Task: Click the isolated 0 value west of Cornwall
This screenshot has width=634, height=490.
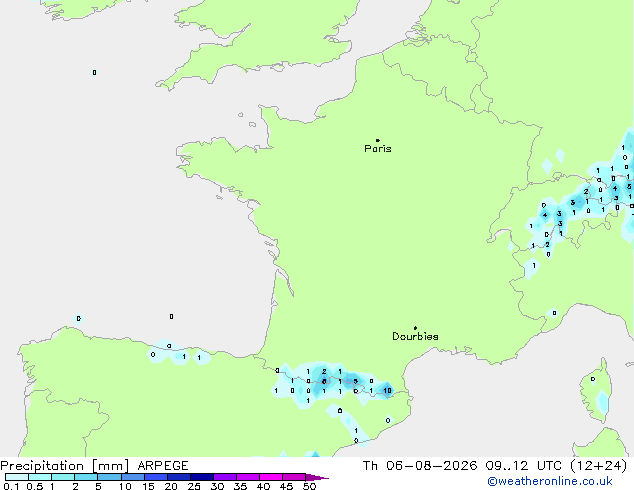Action: pyautogui.click(x=94, y=72)
